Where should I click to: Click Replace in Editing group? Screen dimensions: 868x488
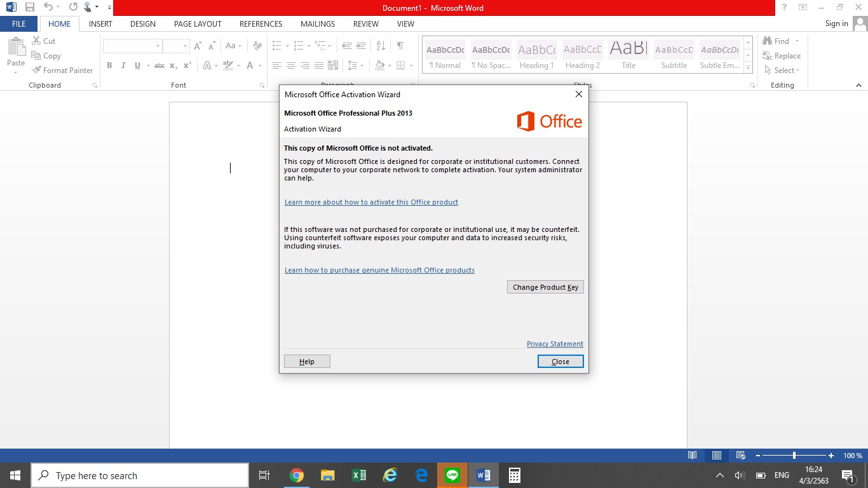coord(782,56)
